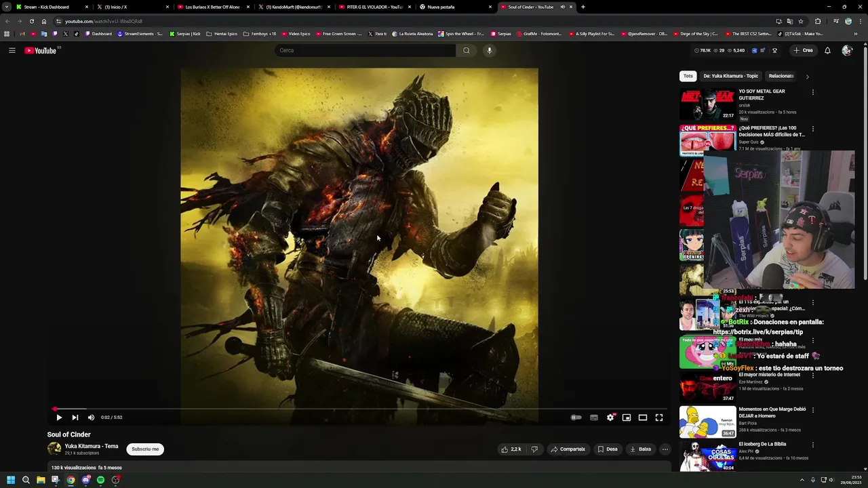868x488 pixels.
Task: Click the search magnifier button
Action: (466, 50)
